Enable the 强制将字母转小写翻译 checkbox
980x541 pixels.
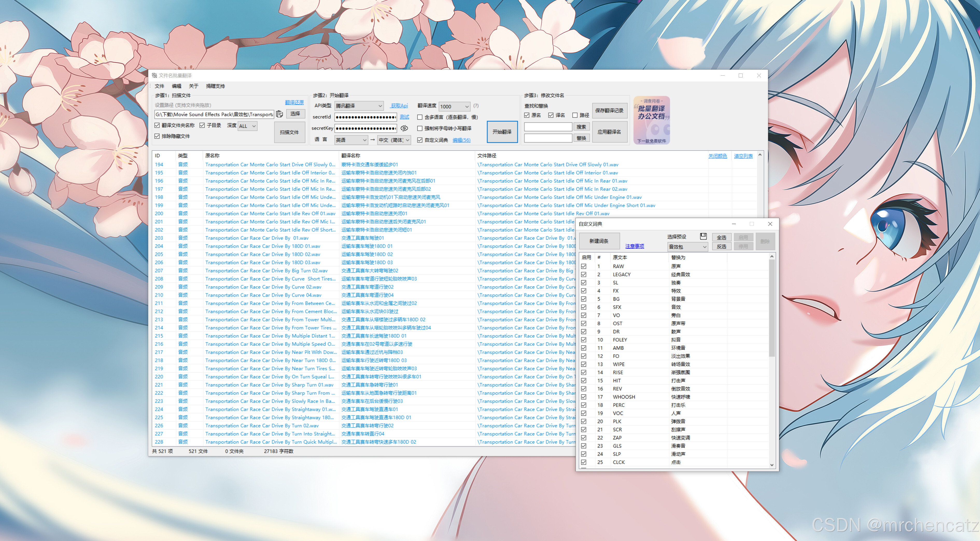pyautogui.click(x=420, y=128)
